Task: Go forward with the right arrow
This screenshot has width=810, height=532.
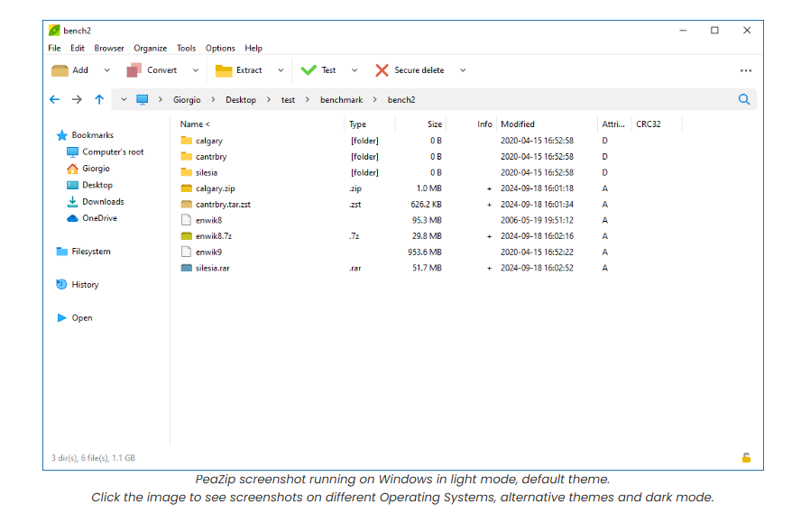Action: point(77,100)
